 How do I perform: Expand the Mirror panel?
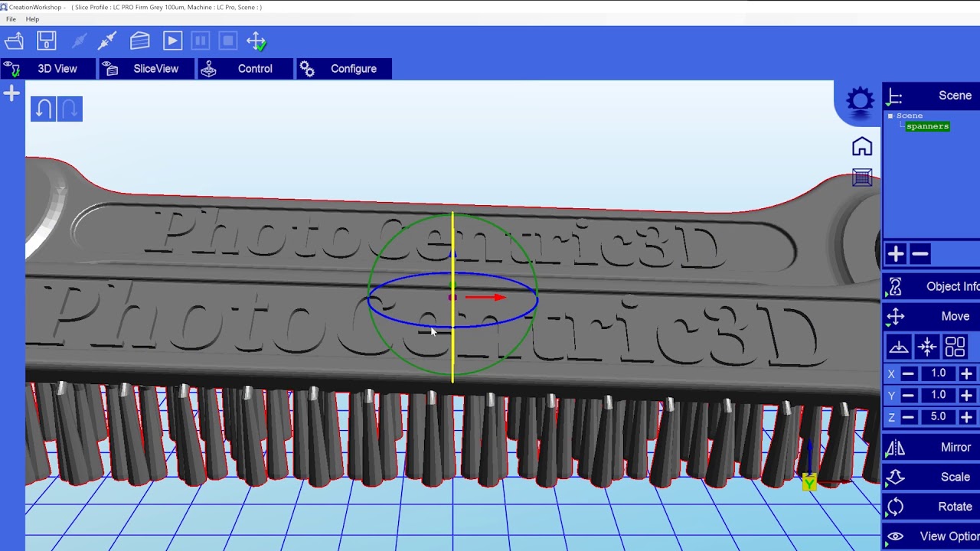(932, 447)
